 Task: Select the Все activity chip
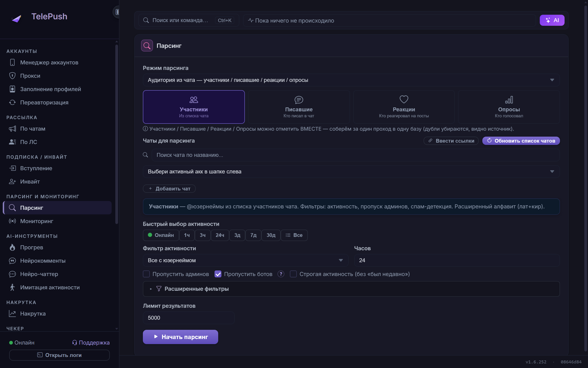pos(294,235)
